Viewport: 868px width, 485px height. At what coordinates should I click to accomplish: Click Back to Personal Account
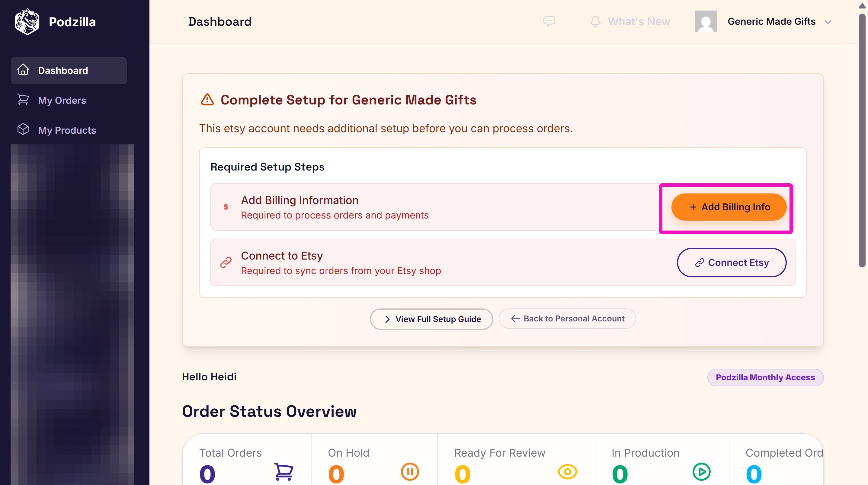567,319
